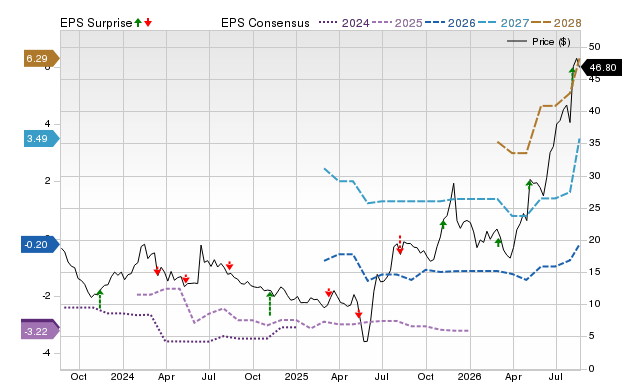640x382 pixels.
Task: Toggle the 2025 consensus series in legend
Action: click(397, 23)
